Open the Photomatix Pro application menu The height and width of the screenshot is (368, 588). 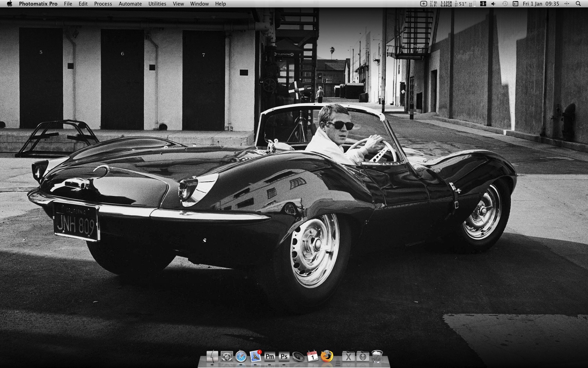click(38, 4)
